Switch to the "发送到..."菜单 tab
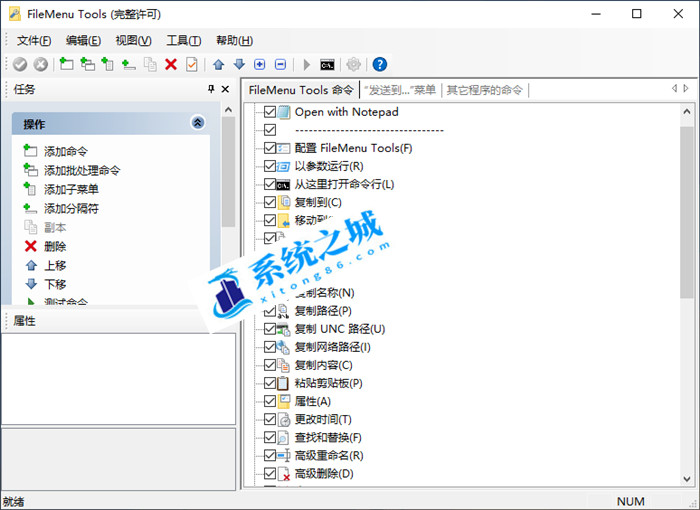This screenshot has width=700, height=510. coord(400,90)
